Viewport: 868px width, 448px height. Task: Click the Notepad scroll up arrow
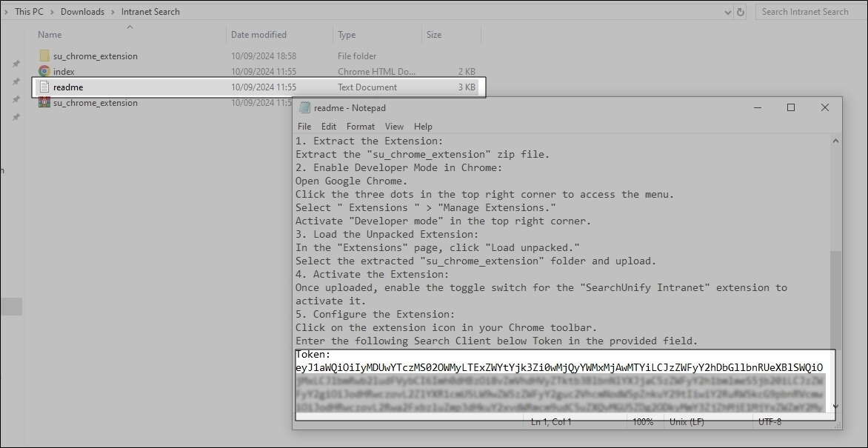pyautogui.click(x=835, y=141)
